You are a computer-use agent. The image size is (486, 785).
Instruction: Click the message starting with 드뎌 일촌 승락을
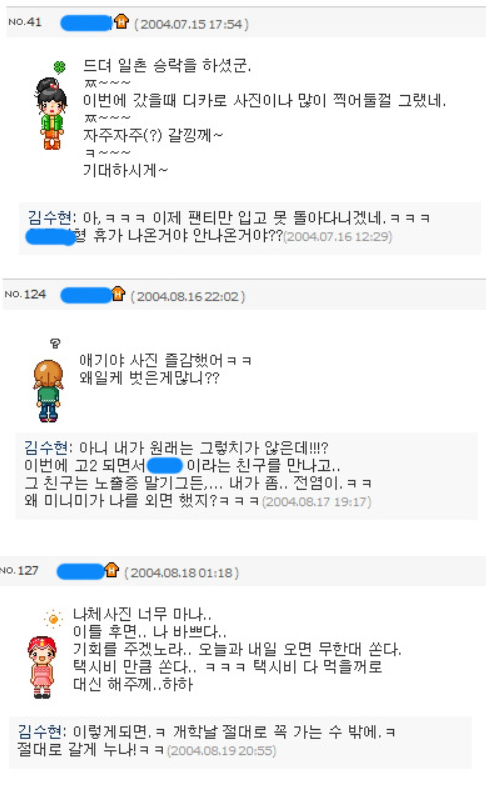point(264,118)
